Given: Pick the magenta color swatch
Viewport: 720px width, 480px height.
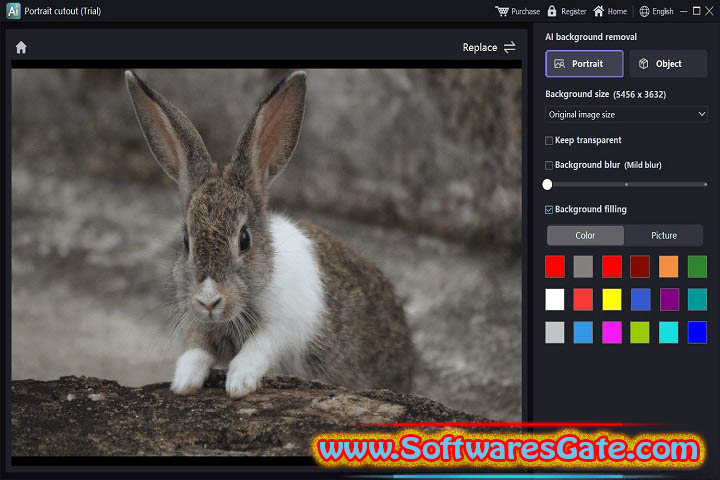Looking at the screenshot, I should click(x=612, y=332).
